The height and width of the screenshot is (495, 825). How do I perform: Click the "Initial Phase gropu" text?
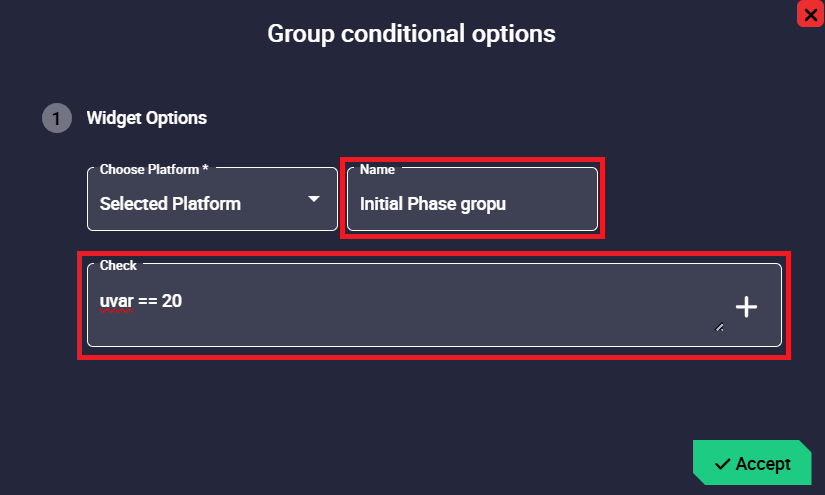(433, 204)
